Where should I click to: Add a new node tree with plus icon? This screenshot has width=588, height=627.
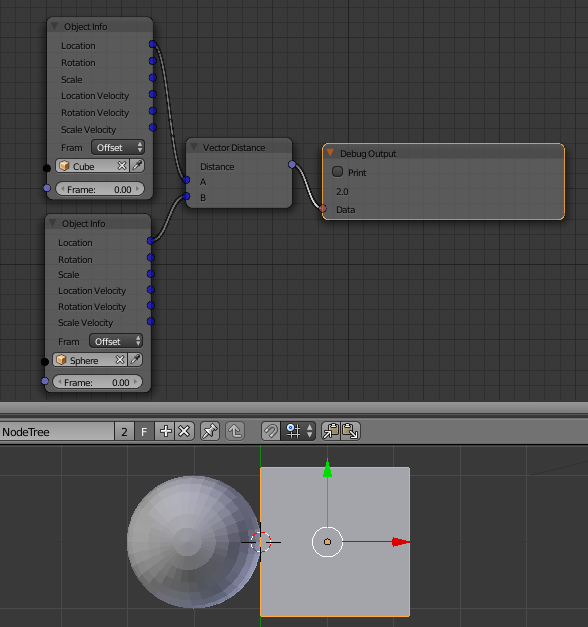point(165,431)
